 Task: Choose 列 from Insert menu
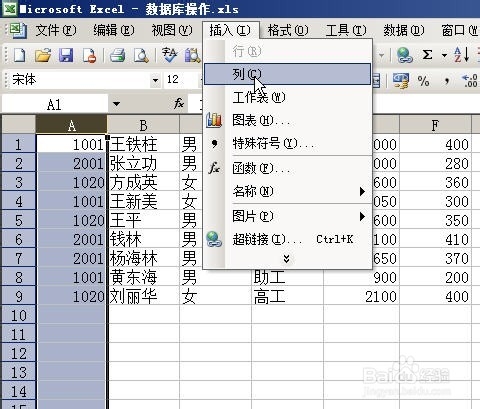[287, 74]
